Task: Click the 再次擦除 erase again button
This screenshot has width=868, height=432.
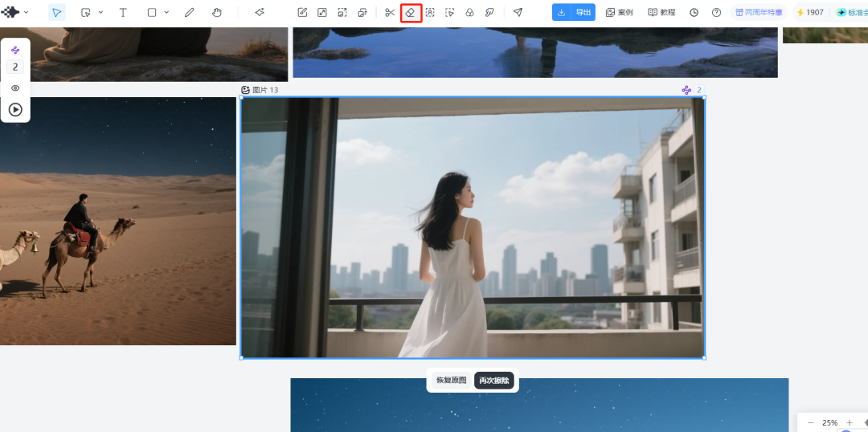Action: pyautogui.click(x=493, y=381)
